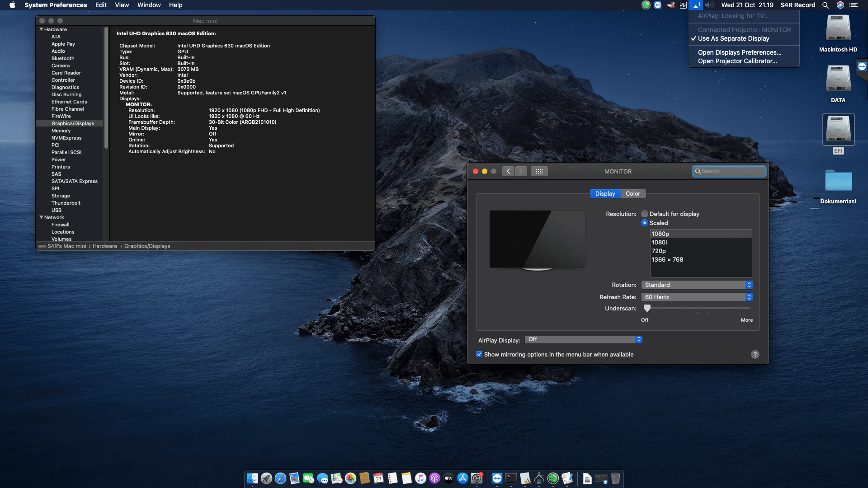
Task: Open Siri from the menu bar
Action: 840,5
